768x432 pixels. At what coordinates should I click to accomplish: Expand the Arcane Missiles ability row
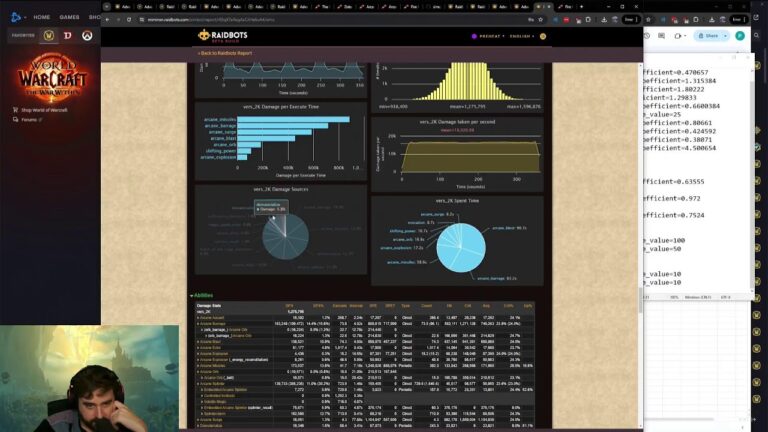(x=212, y=365)
